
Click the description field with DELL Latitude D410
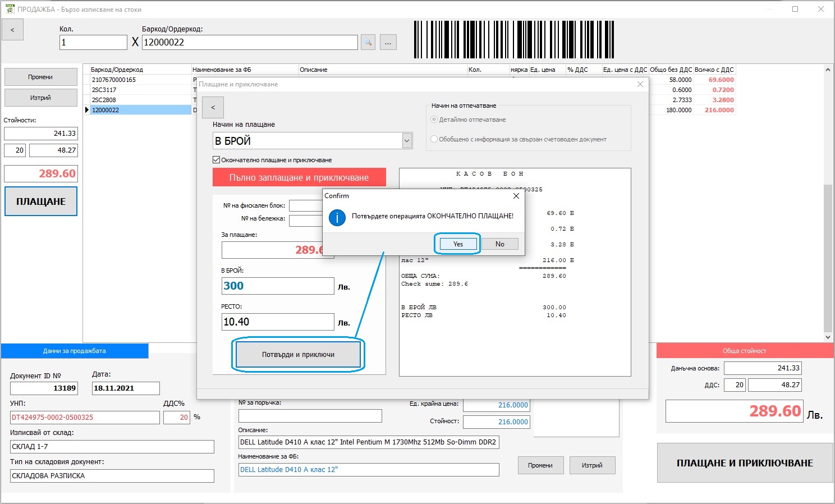point(369,442)
